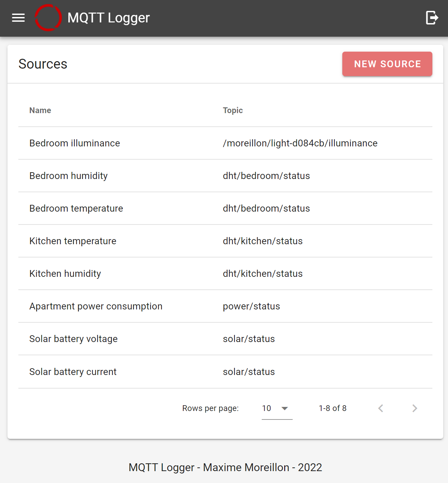Select Apartment power consumption row
The height and width of the screenshot is (483, 448).
[x=225, y=306]
